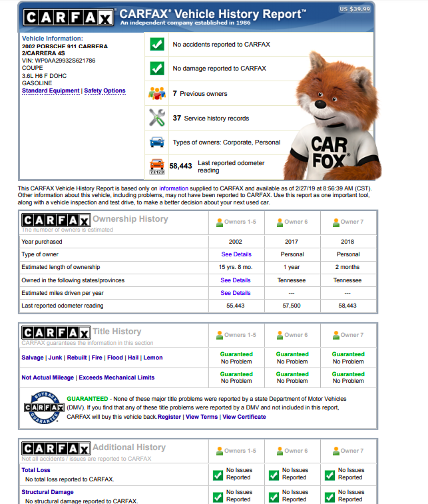Click Structural Damage checkmark for Owners 1-5
428x504 pixels.
tap(218, 497)
